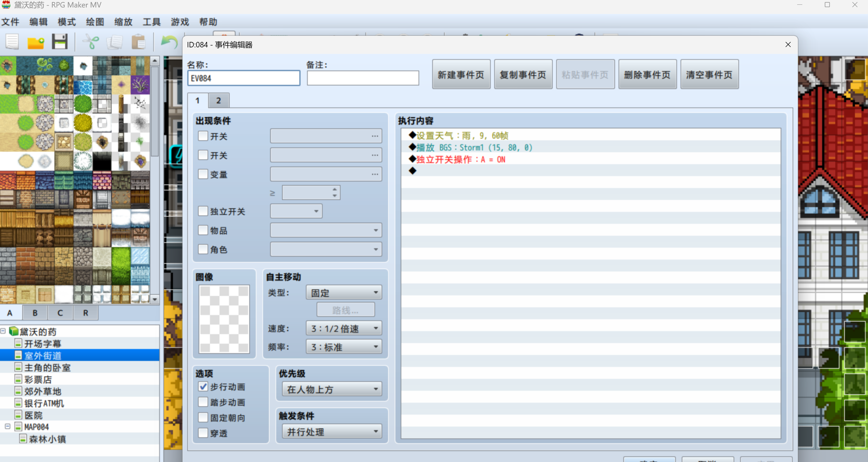Click the New Project toolbar icon
Image resolution: width=868 pixels, height=462 pixels.
(x=12, y=42)
